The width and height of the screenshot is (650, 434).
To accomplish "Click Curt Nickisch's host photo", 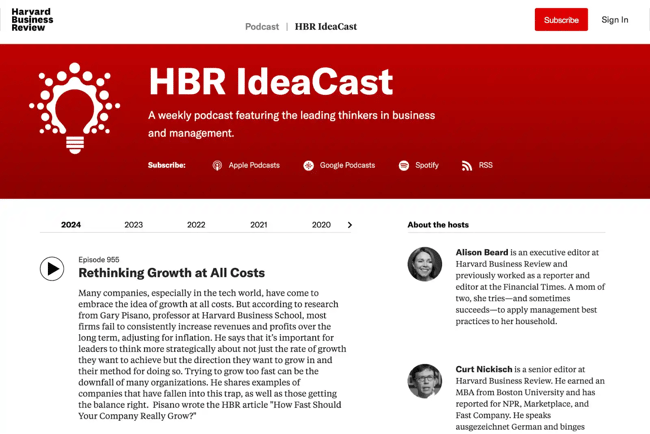I will pos(424,381).
